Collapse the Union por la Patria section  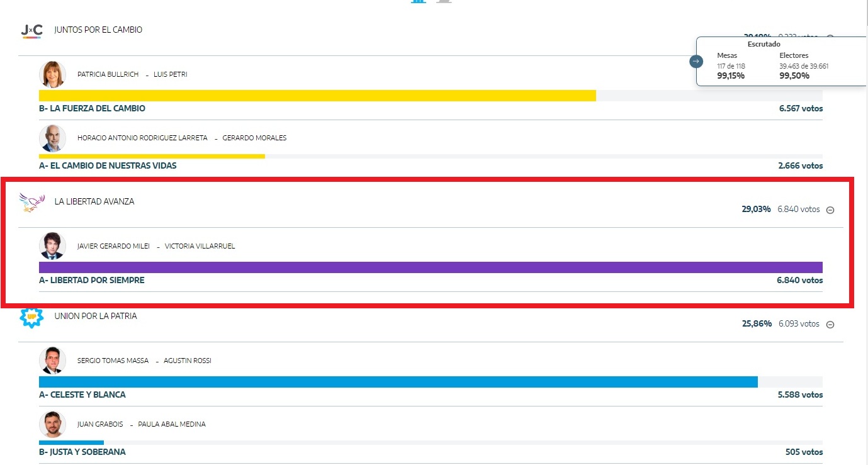(830, 325)
